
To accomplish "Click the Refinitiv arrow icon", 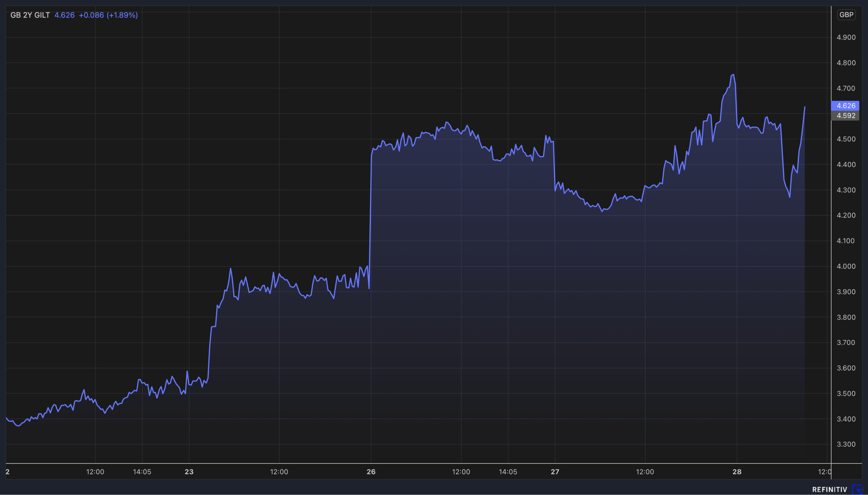I will pyautogui.click(x=857, y=489).
